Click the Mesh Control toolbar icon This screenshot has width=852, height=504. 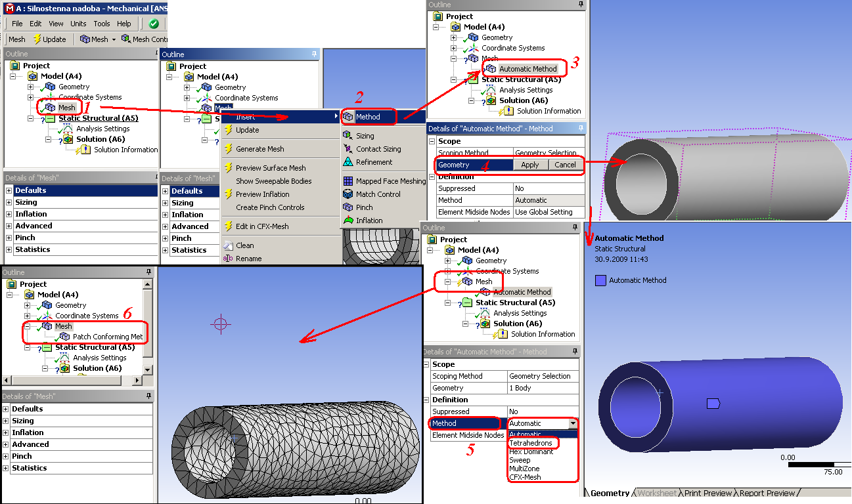tap(126, 39)
